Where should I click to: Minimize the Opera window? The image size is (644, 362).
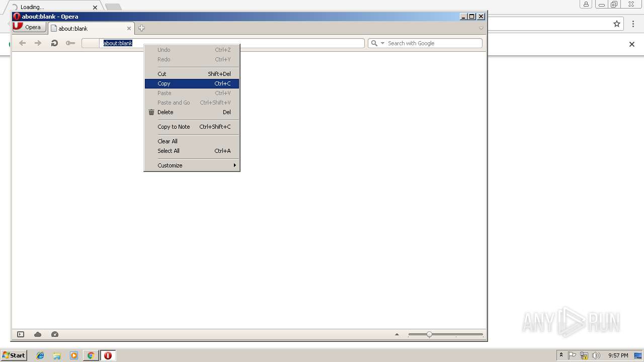pos(463,17)
